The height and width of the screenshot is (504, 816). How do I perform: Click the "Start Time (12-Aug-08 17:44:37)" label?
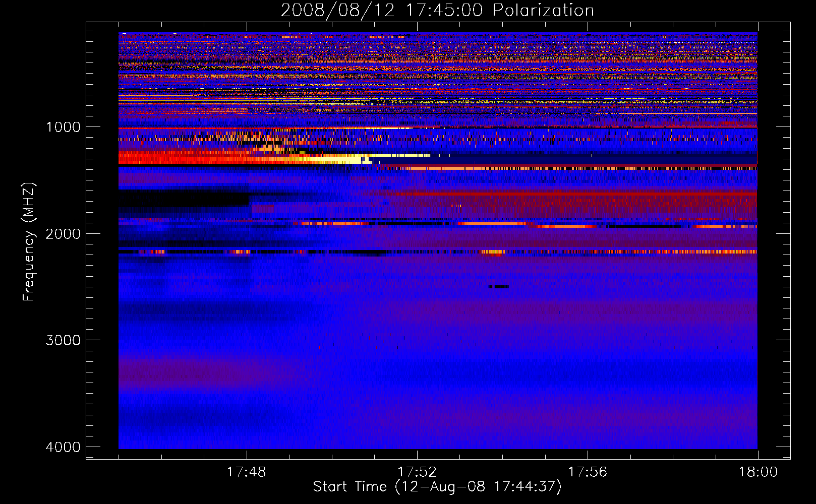(437, 487)
